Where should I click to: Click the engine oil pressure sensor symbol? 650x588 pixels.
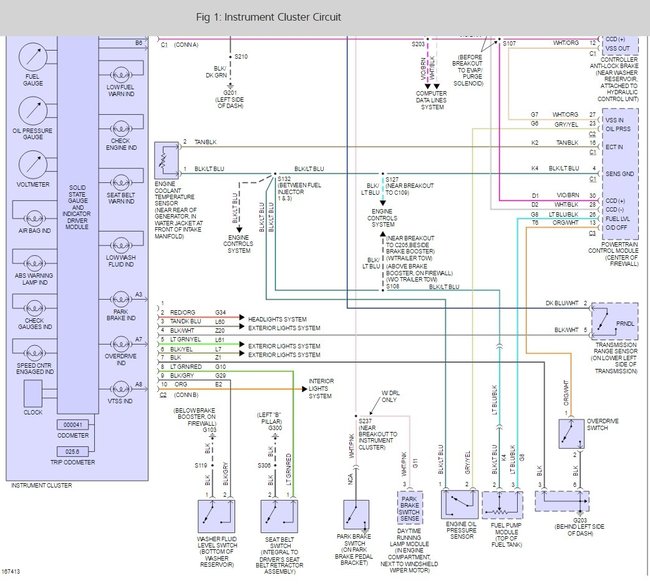[460, 504]
